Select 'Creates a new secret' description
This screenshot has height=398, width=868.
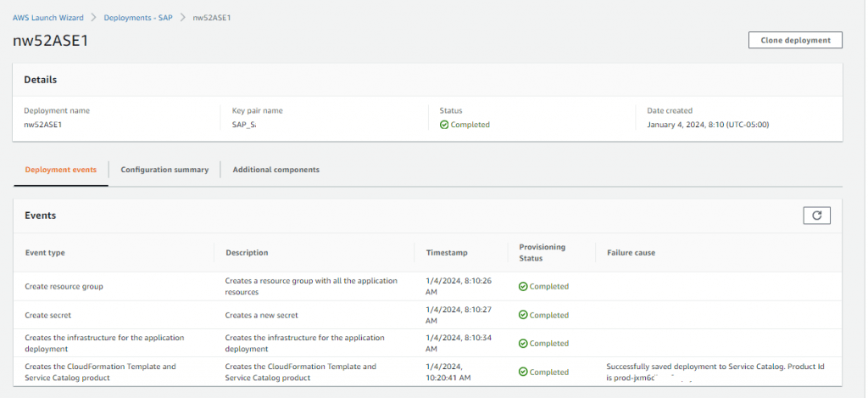(262, 315)
